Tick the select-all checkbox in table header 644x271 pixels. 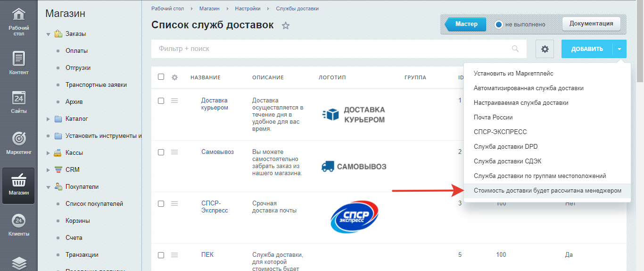[161, 77]
